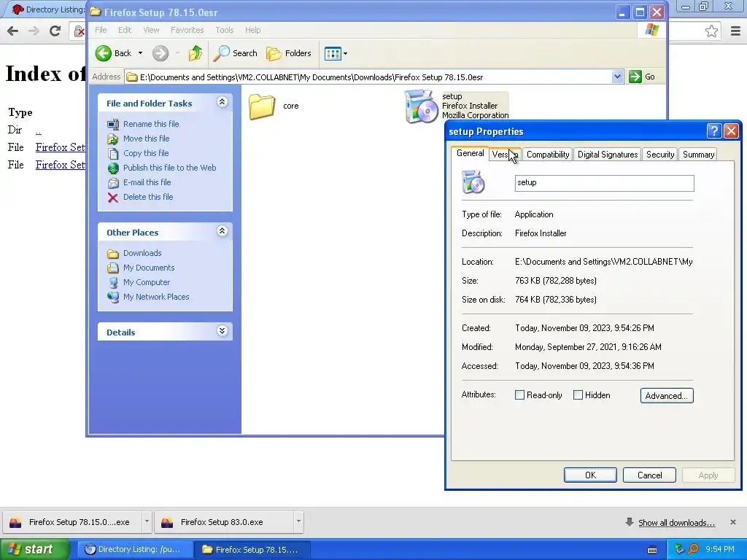This screenshot has width=747, height=560.
Task: Click Show all downloads link
Action: pyautogui.click(x=676, y=523)
